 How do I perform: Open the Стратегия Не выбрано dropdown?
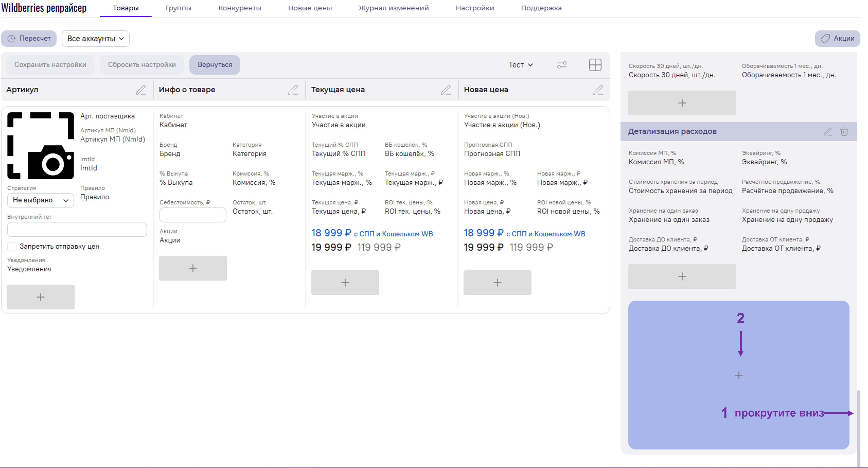tap(40, 200)
